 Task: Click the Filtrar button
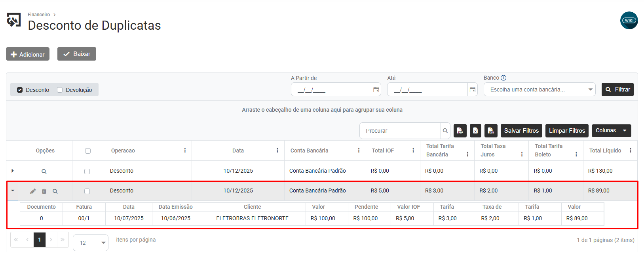(617, 90)
